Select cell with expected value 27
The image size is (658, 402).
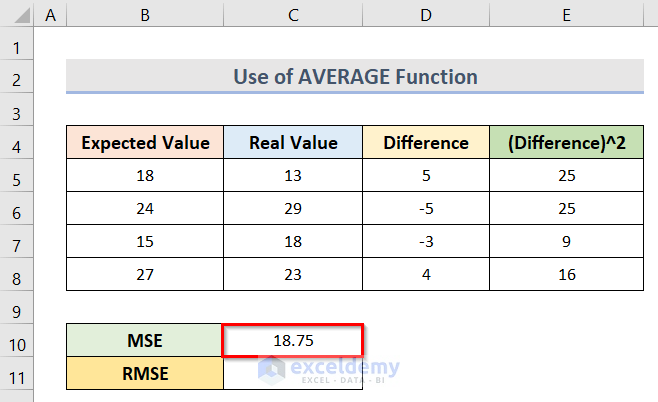[x=145, y=274]
